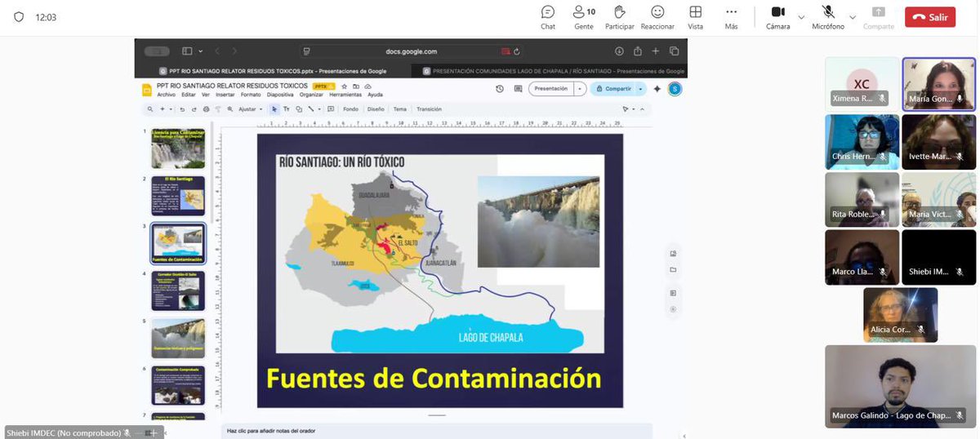Print with the printer icon
Image resolution: width=980 pixels, height=439 pixels.
[x=206, y=109]
